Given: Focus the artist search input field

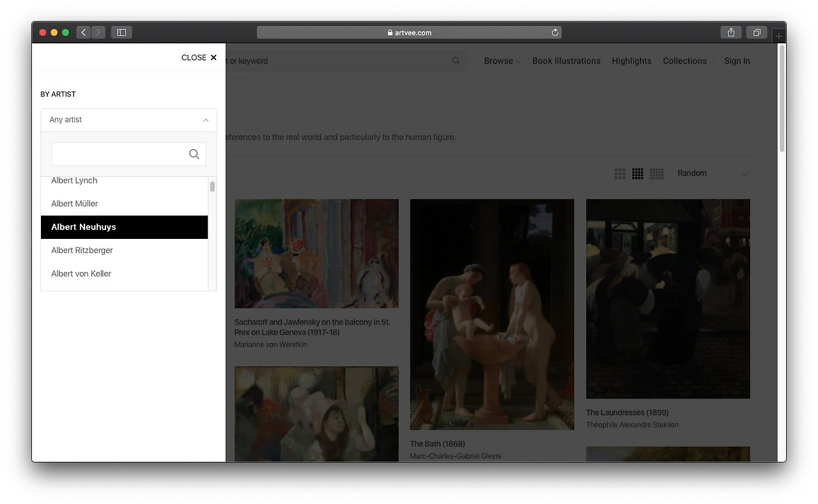Looking at the screenshot, I should pos(128,154).
